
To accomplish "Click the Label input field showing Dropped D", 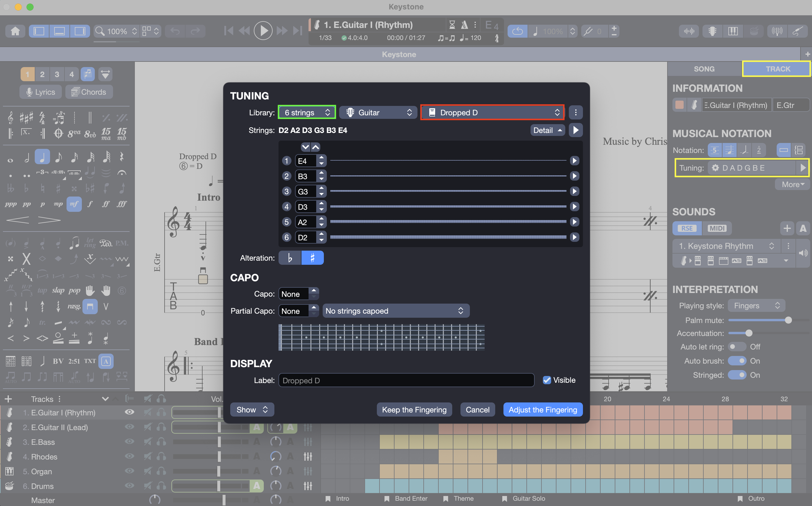I will 407,380.
